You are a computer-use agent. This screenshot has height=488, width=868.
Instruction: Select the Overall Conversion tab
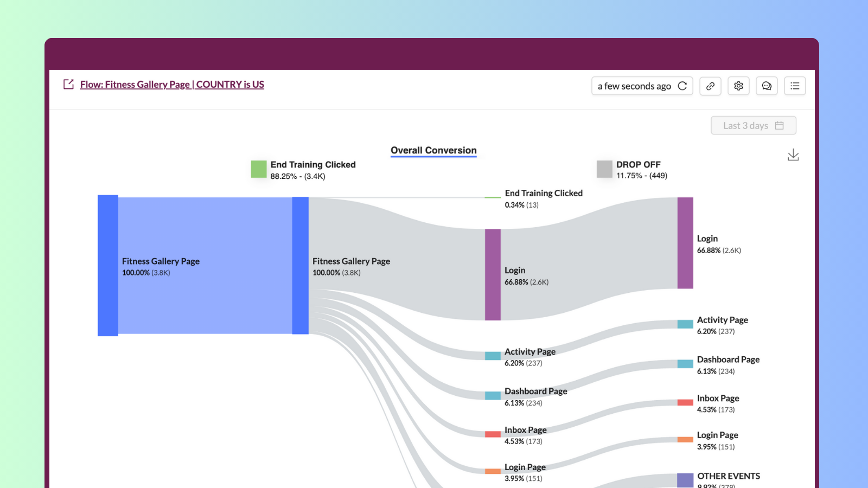(x=433, y=150)
